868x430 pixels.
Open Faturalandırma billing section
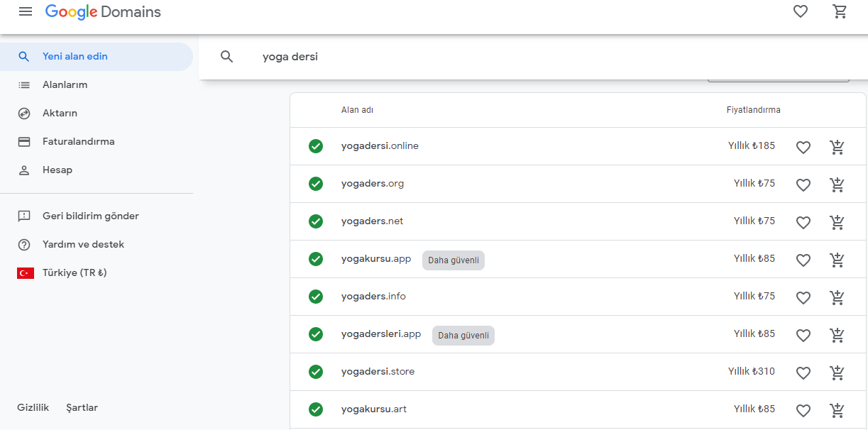[78, 142]
